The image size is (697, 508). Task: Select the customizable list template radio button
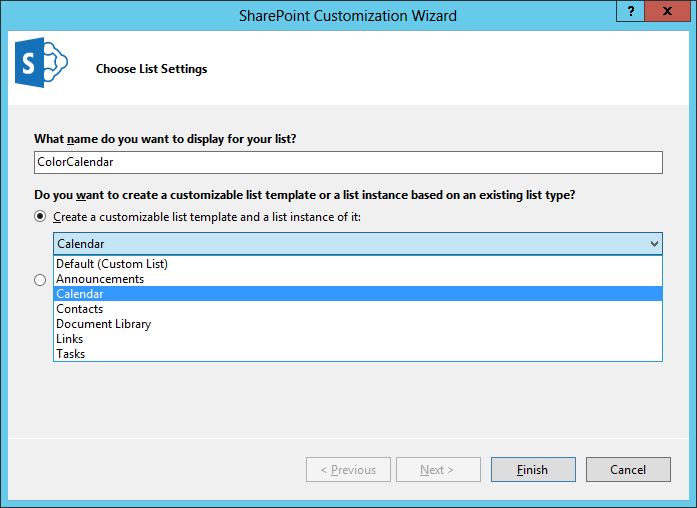coord(40,216)
